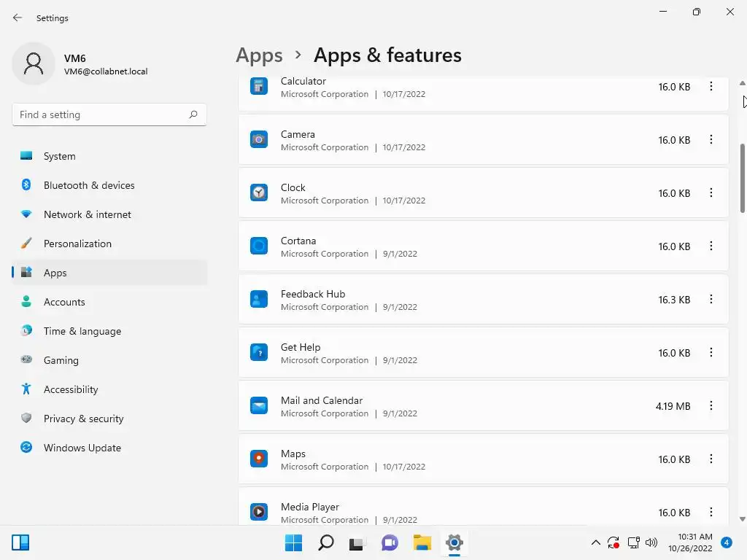The image size is (747, 560).
Task: Click the Mail and Calendar icon
Action: tap(259, 406)
